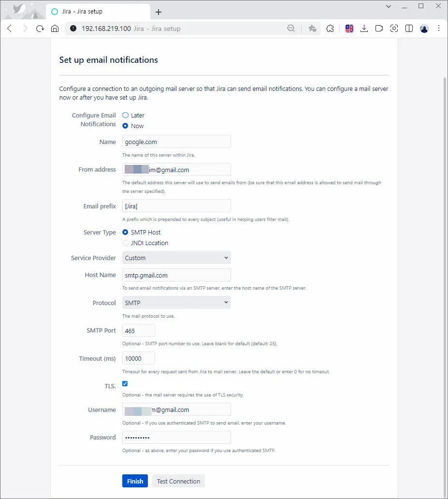Bookmark this page with the star icon
This screenshot has height=499, width=448.
[312, 29]
